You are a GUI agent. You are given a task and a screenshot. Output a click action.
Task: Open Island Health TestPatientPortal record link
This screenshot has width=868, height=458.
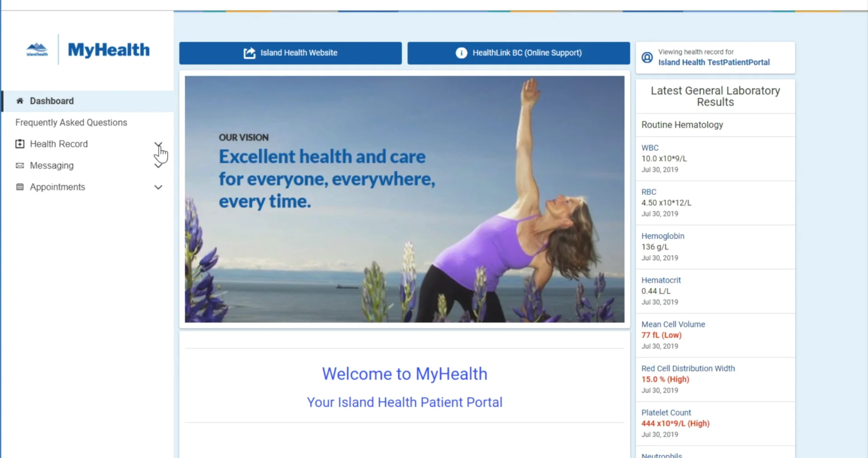click(714, 62)
